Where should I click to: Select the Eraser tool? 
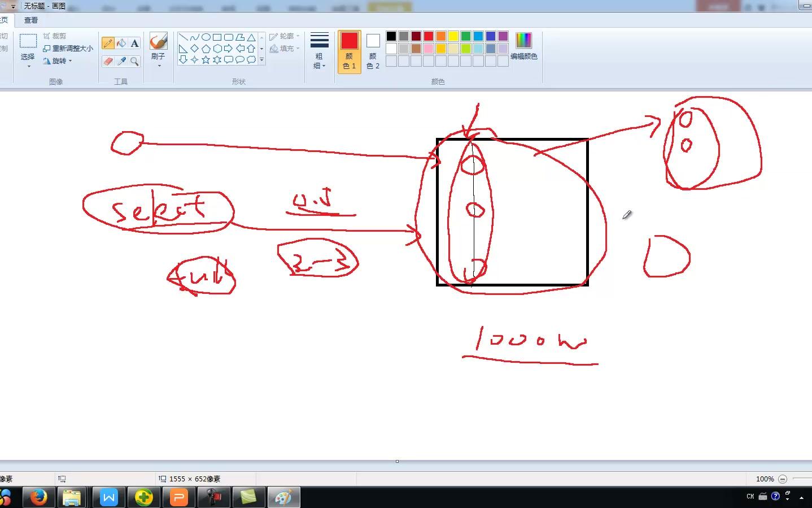click(x=108, y=61)
